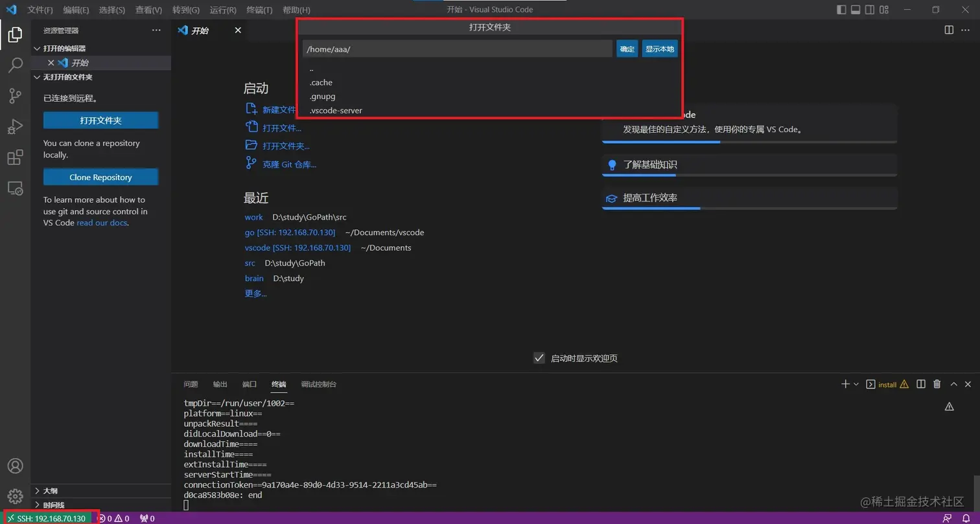Click the 显示本地 button
Screen dimensions: 980x524
click(660, 49)
